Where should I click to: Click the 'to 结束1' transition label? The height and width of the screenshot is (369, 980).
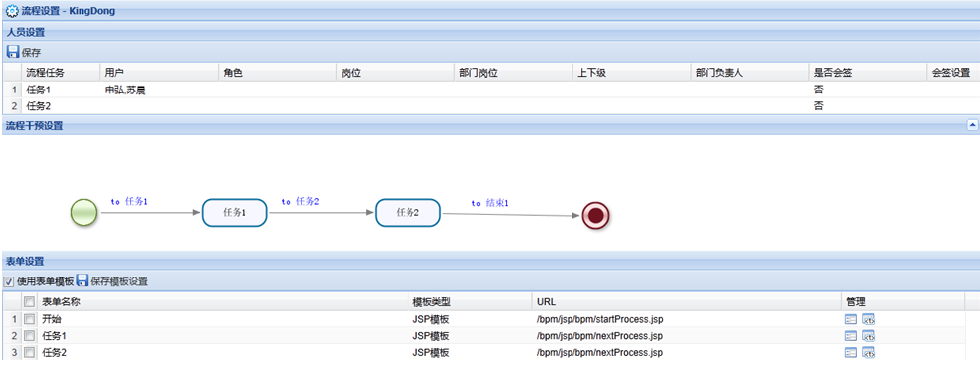click(x=490, y=203)
